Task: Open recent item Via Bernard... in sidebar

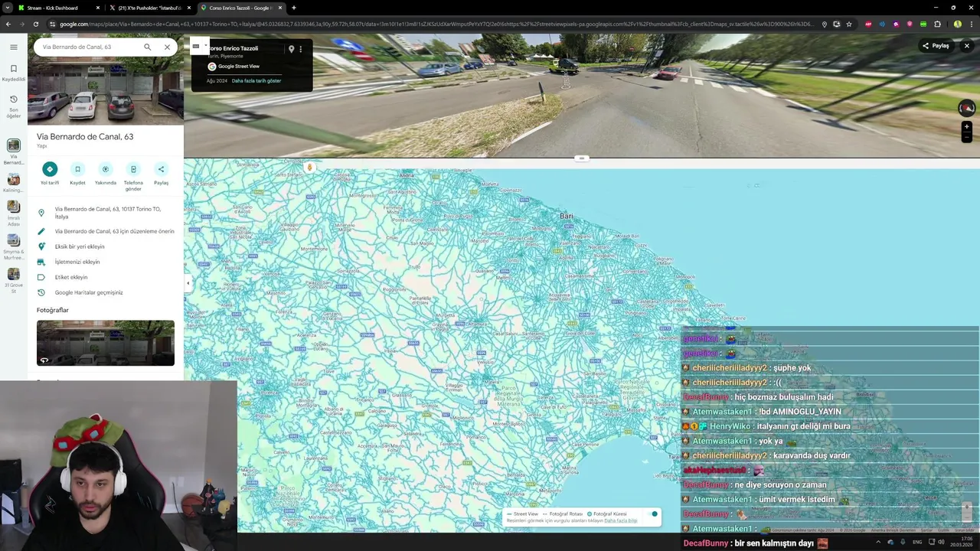Action: point(14,152)
